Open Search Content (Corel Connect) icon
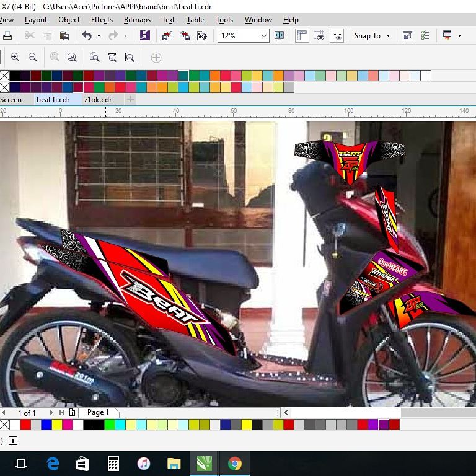This screenshot has height=476, width=476. pos(145,35)
